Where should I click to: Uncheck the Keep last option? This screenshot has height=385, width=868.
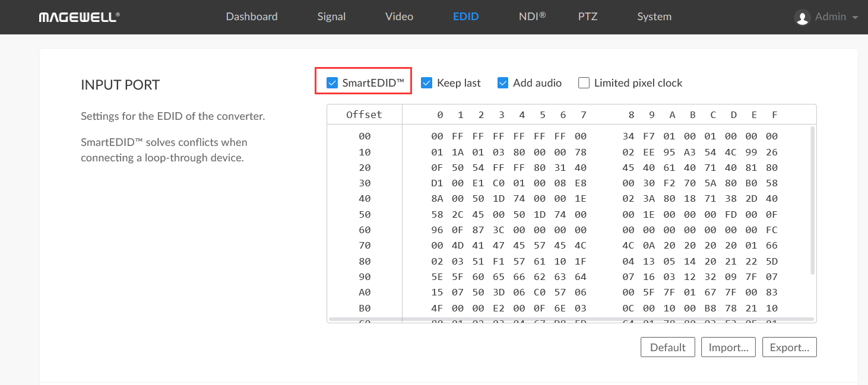coord(426,83)
